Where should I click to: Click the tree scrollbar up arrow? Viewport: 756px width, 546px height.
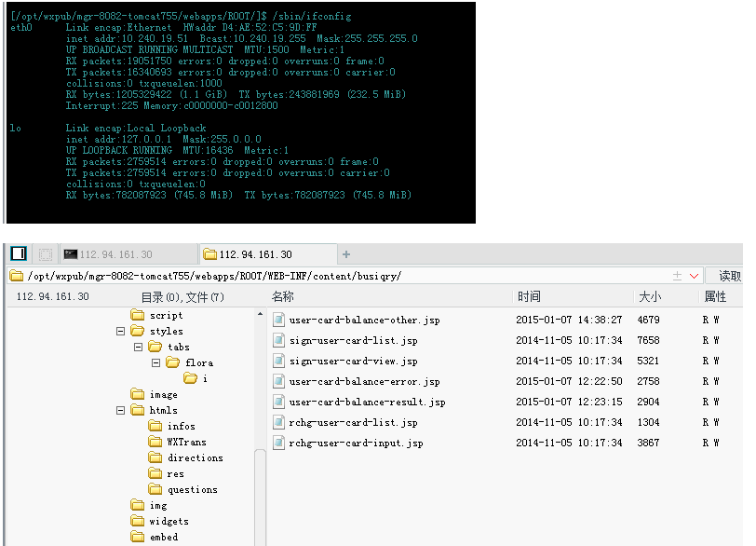(x=260, y=313)
